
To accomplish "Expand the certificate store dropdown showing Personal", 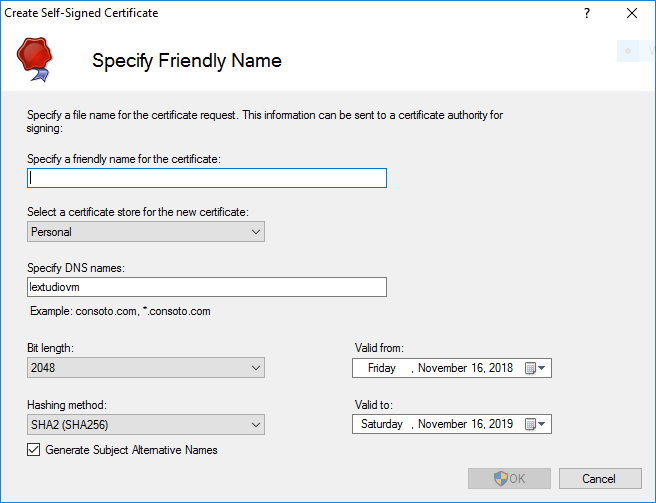I will (146, 232).
